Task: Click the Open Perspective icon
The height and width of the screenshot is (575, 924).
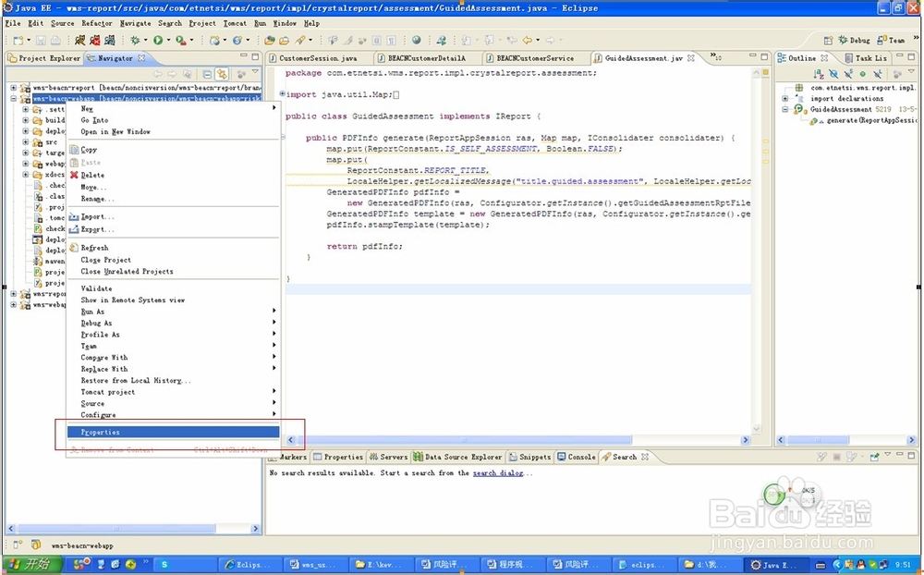Action: [828, 40]
